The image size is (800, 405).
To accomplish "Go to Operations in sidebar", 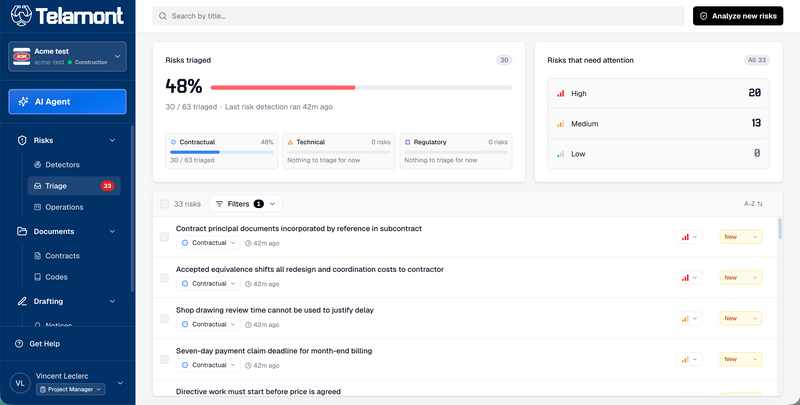I will (74, 207).
